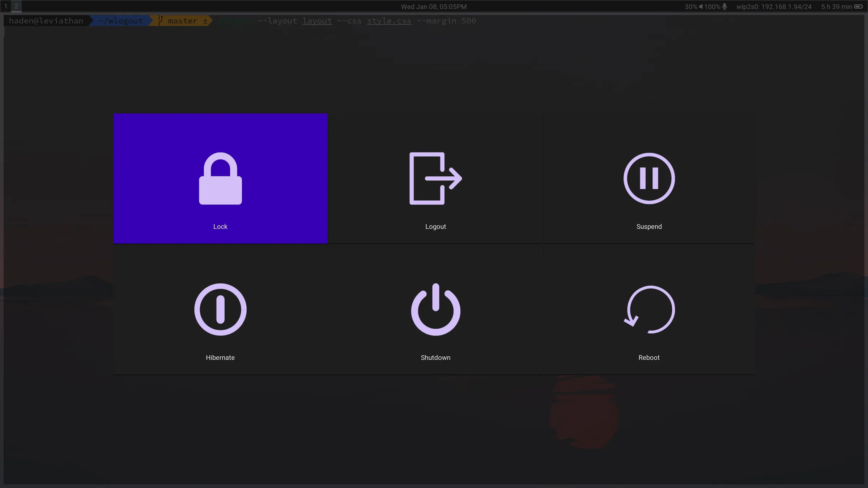Screen dimensions: 868x488
Task: Click the Hibernate power-circle icon
Action: [220, 310]
